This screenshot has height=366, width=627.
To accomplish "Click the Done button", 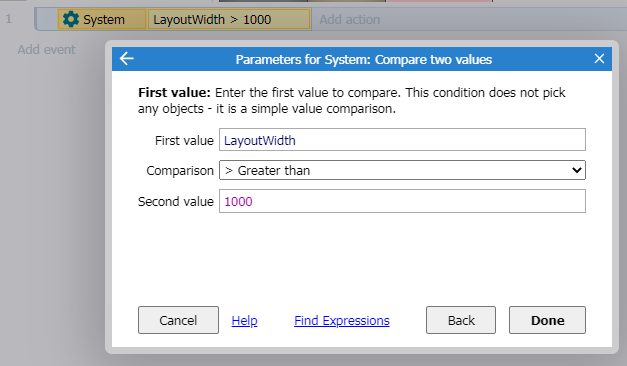I will 547,320.
